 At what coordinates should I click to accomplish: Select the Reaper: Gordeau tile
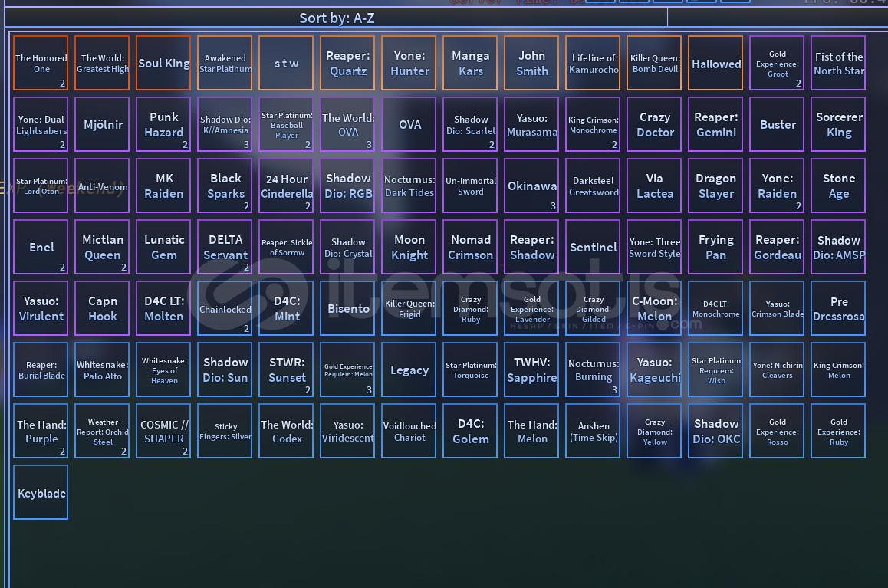[777, 247]
